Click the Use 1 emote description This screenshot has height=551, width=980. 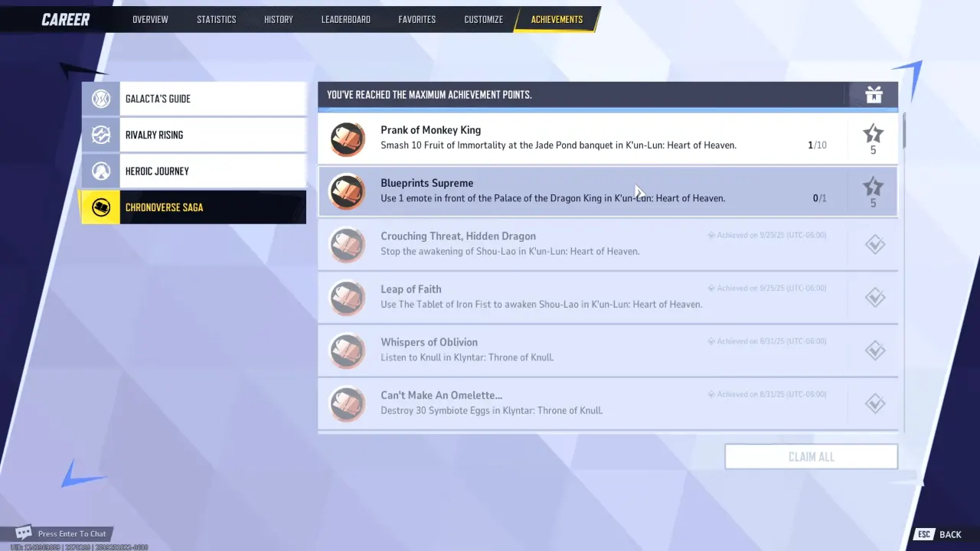(x=553, y=198)
